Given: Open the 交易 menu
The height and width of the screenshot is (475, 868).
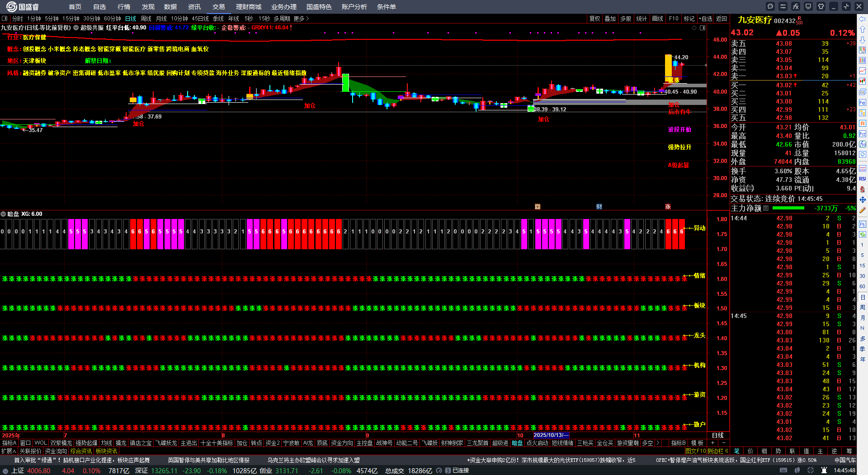Looking at the screenshot, I should click(219, 7).
